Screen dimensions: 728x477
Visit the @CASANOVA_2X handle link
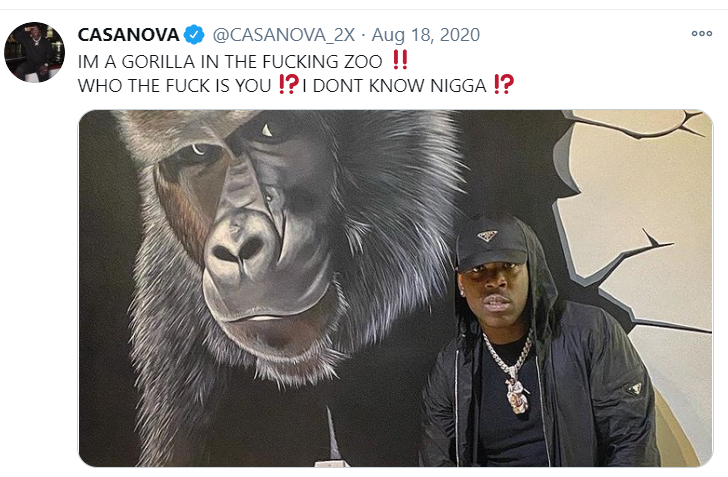(x=284, y=35)
